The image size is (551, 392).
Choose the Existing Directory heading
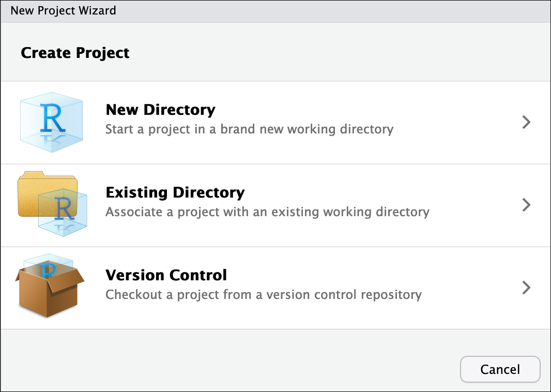coord(175,192)
